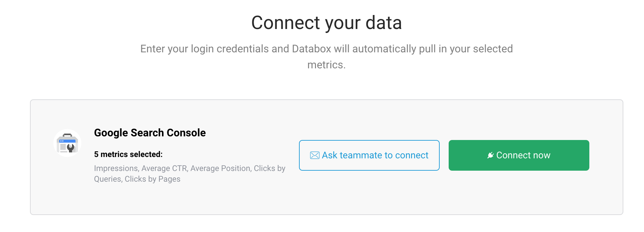This screenshot has width=644, height=232.
Task: Click the Connect your data heading
Action: click(327, 23)
